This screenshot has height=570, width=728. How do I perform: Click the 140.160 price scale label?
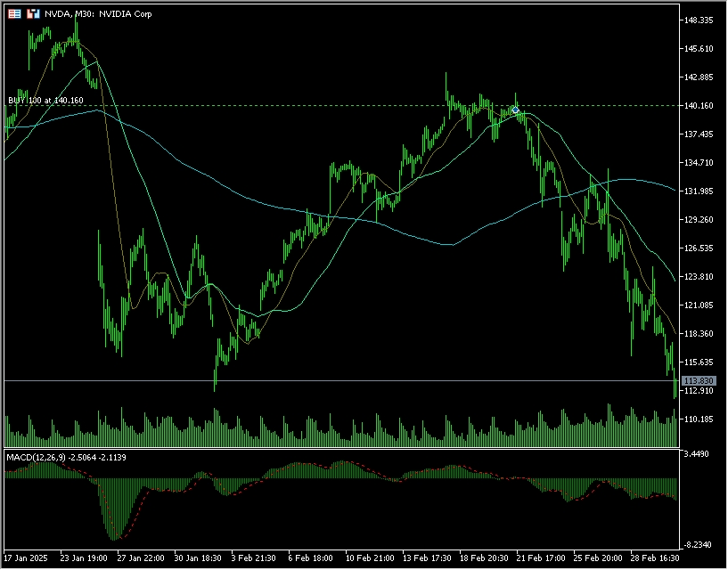(699, 106)
